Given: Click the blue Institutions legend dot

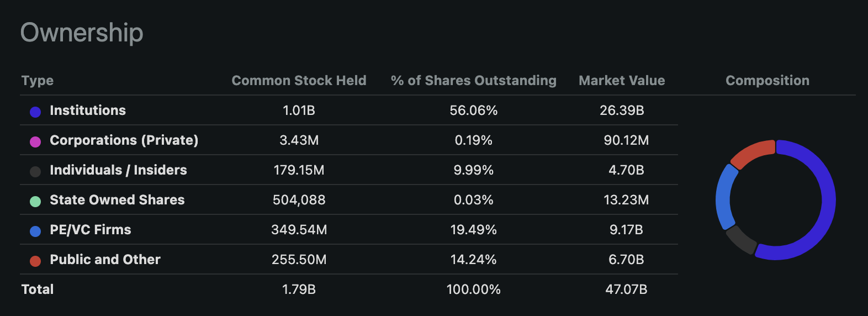Looking at the screenshot, I should [35, 112].
